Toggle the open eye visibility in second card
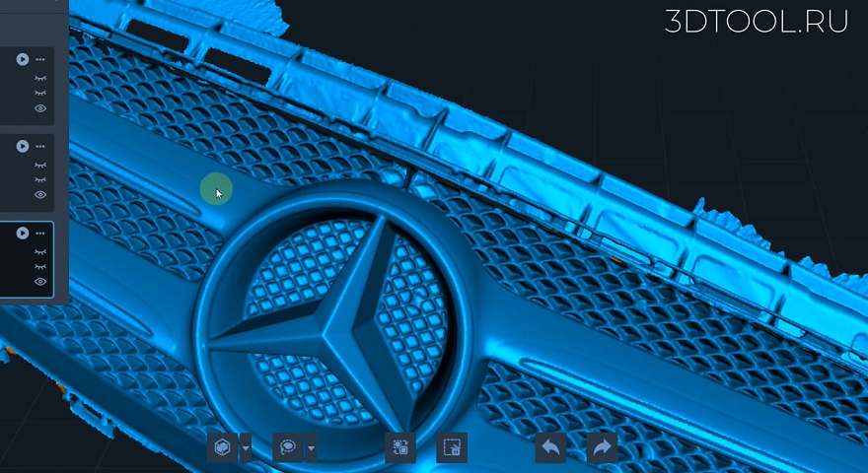 pos(40,195)
